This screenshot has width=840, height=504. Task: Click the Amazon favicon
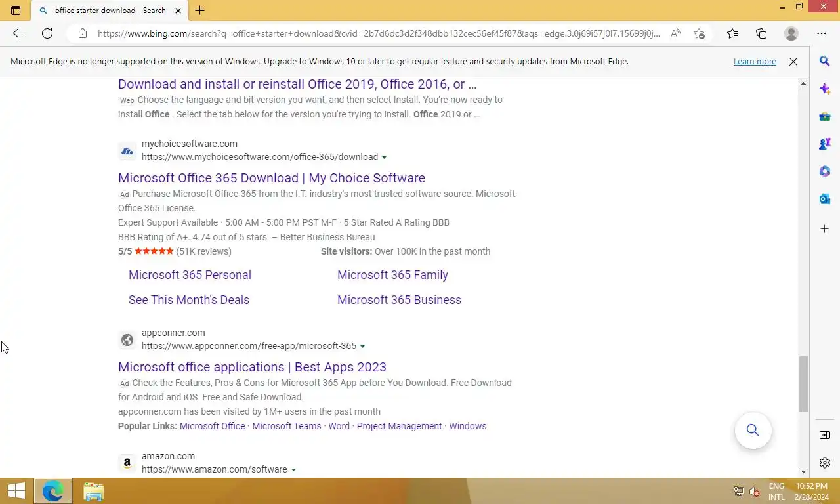(x=127, y=463)
